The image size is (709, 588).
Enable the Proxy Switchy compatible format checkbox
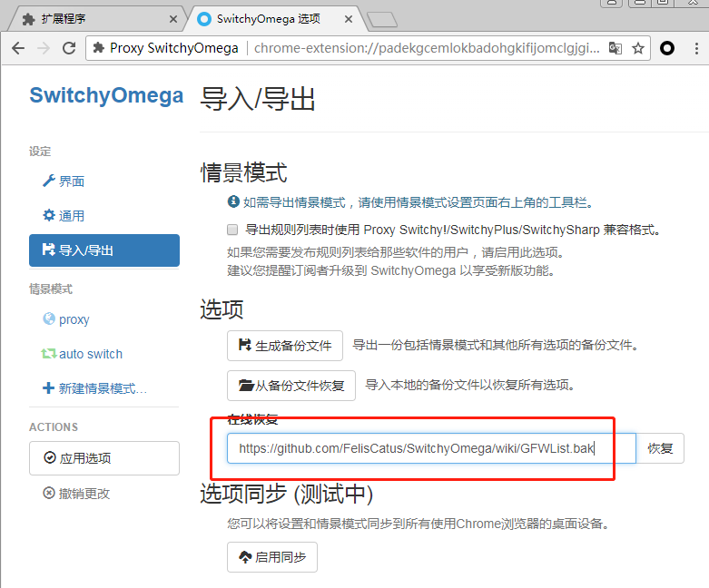click(x=232, y=230)
